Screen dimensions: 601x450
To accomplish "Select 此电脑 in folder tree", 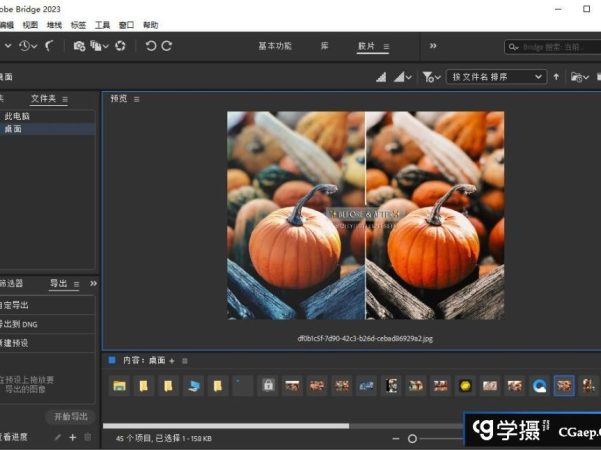I will click(x=17, y=117).
